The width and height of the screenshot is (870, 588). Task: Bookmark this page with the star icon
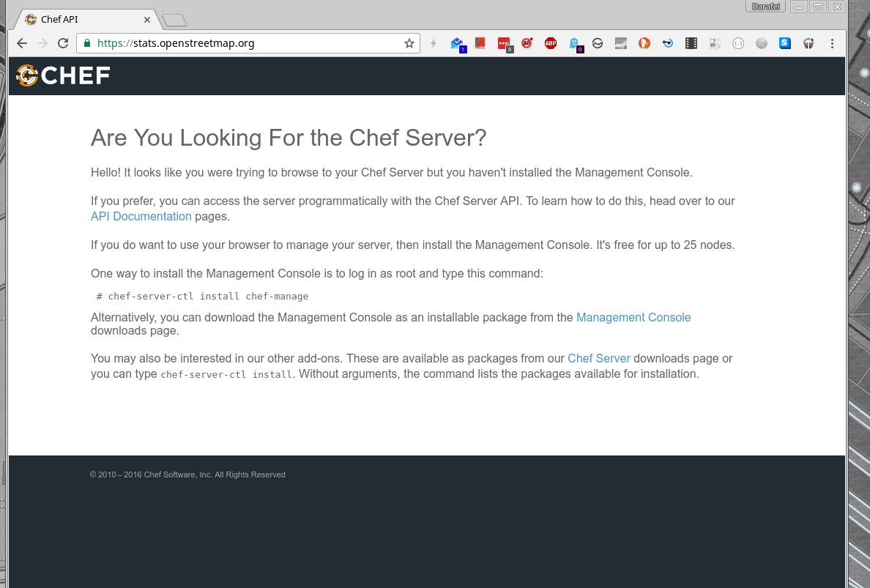click(409, 43)
